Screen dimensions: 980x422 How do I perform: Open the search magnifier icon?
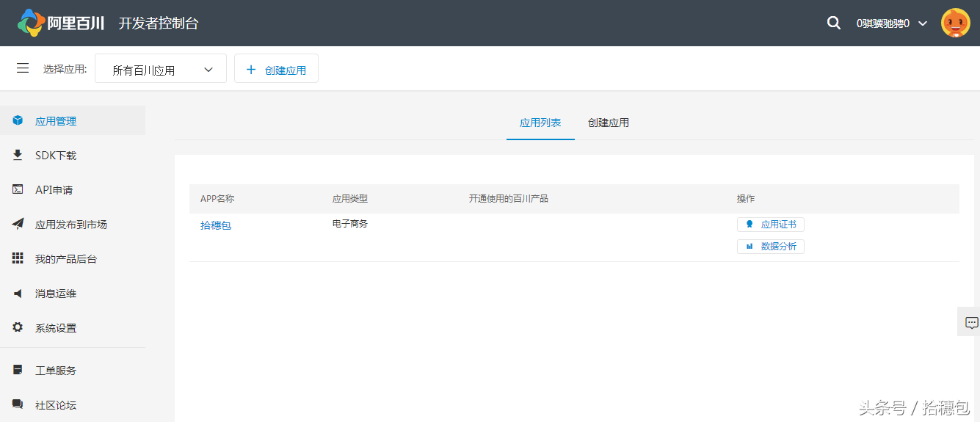(834, 23)
